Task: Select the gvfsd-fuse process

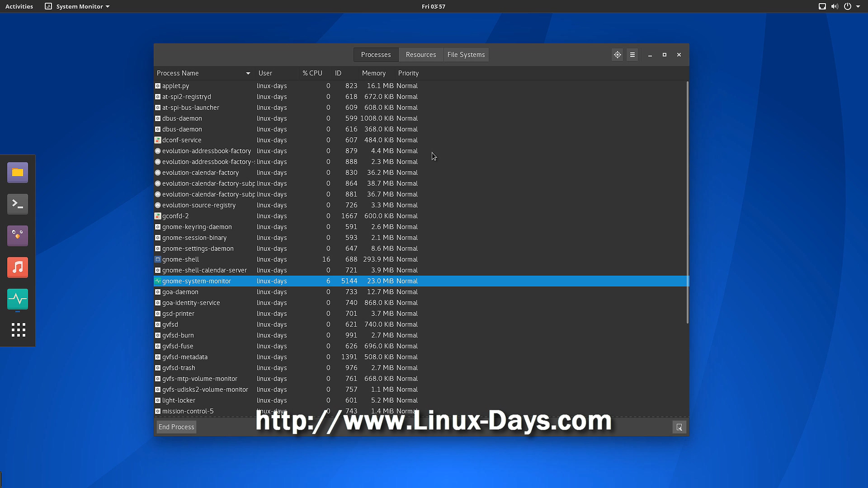Action: (420, 346)
